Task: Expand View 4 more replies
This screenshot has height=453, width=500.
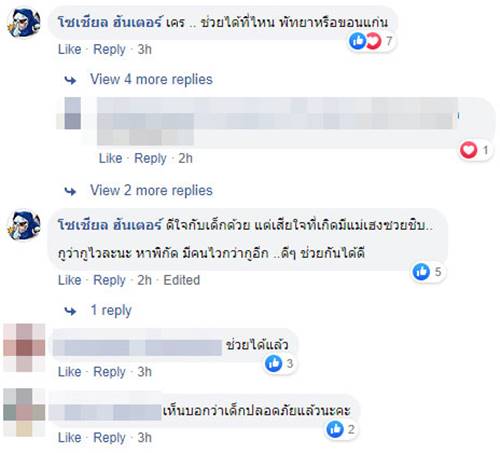Action: [151, 79]
